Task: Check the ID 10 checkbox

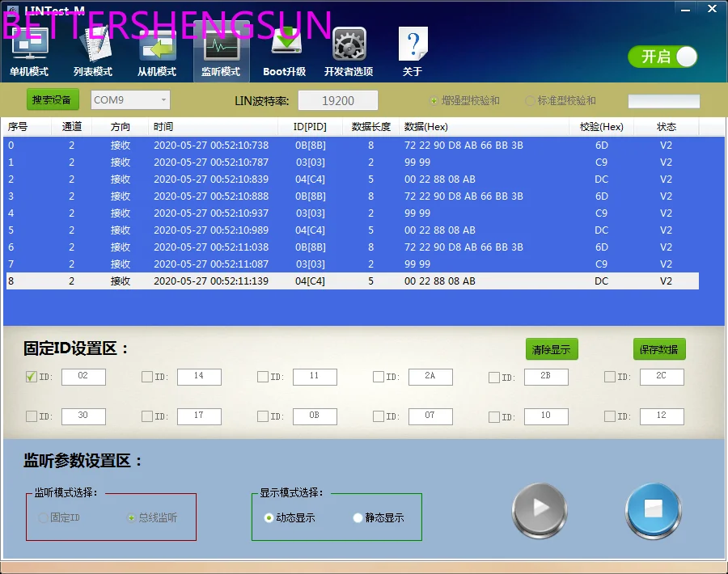Action: click(x=493, y=416)
